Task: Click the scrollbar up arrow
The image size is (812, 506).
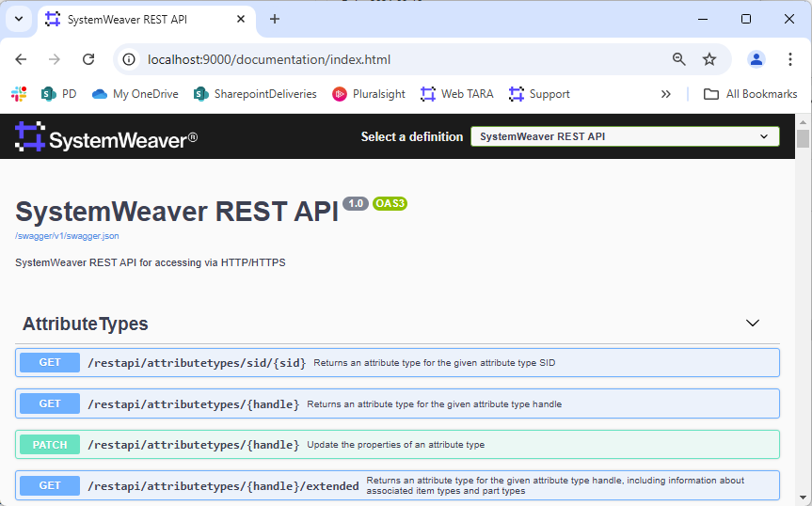Action: [803, 122]
